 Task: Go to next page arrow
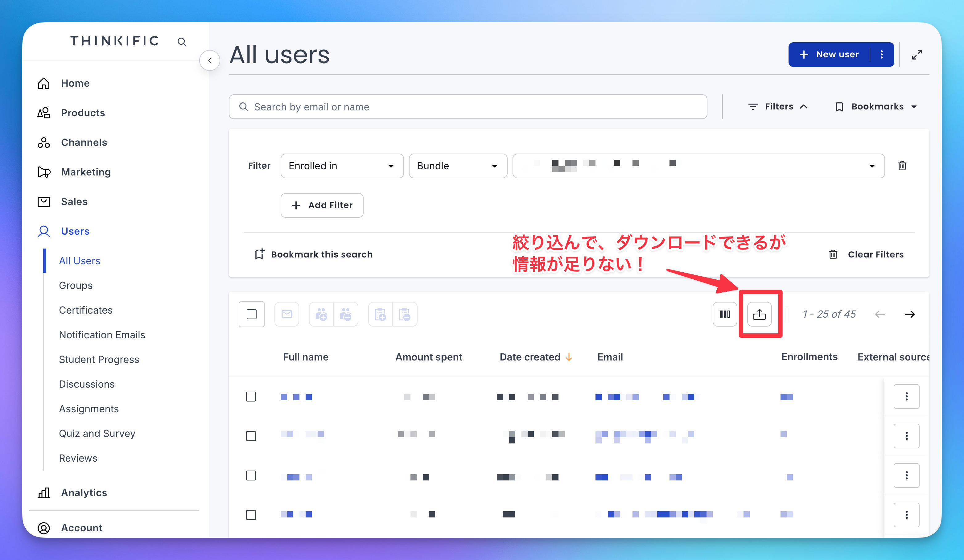click(909, 314)
